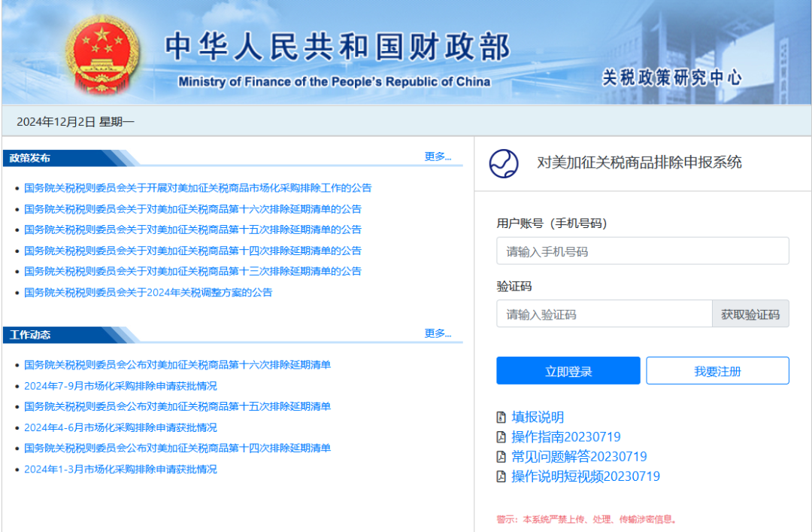Click the 关税政策研究中心 banner text

coord(671,78)
